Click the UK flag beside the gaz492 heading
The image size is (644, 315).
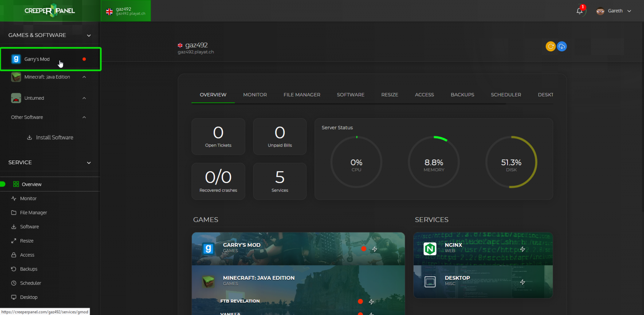180,45
